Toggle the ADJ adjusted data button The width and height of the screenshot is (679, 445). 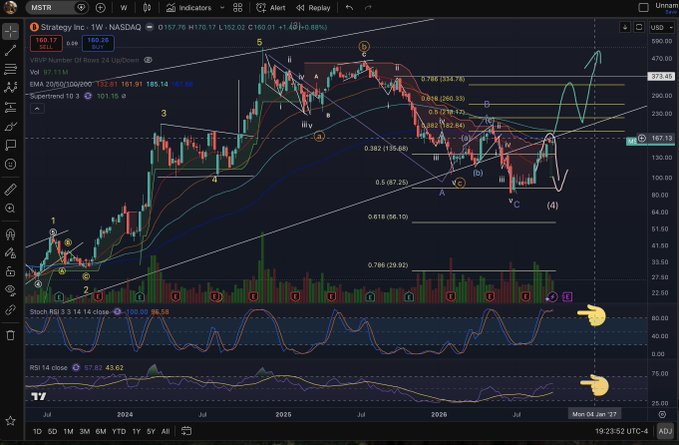665,431
